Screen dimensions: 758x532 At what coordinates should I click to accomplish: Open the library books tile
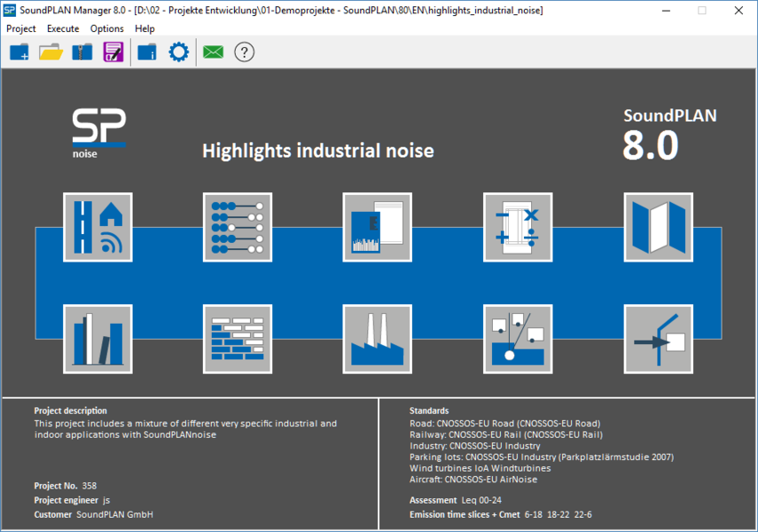tap(98, 339)
